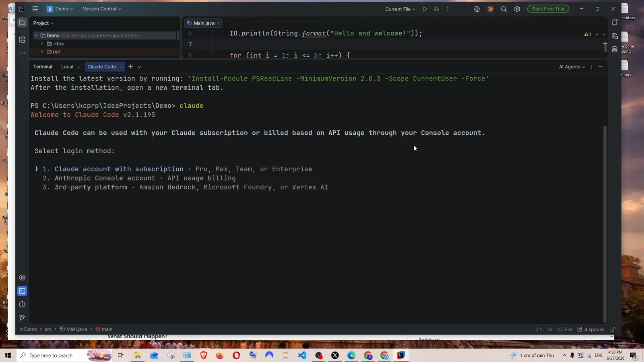
Task: Start debugging with the bug icon
Action: [436, 9]
